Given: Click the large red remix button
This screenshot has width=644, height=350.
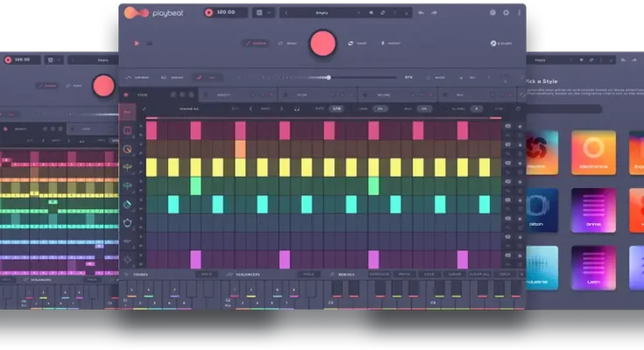Looking at the screenshot, I should pyautogui.click(x=322, y=43).
